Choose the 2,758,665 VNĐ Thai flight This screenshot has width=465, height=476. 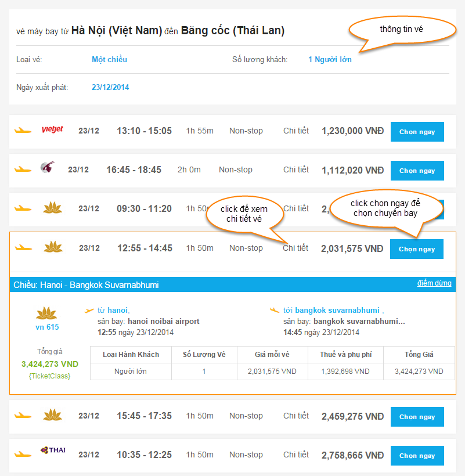click(x=417, y=456)
